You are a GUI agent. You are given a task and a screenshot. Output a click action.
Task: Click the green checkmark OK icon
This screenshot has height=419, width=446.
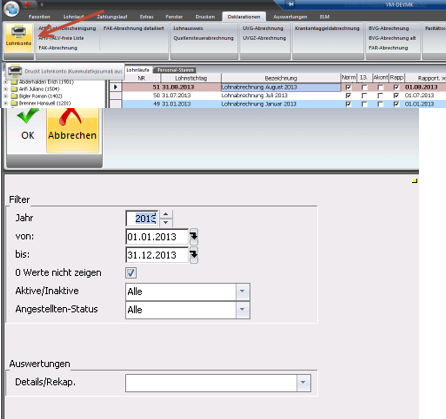pos(27,116)
